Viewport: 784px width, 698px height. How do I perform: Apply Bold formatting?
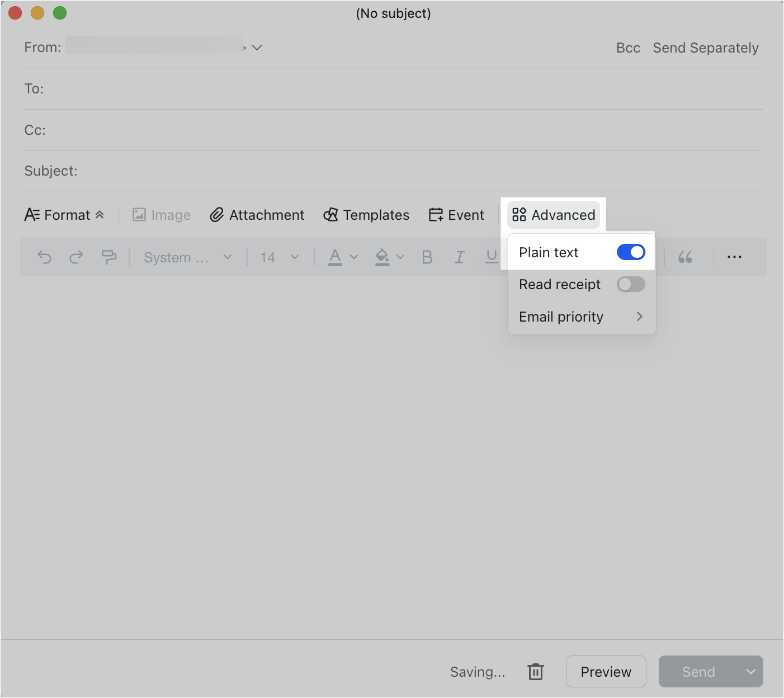click(x=427, y=257)
